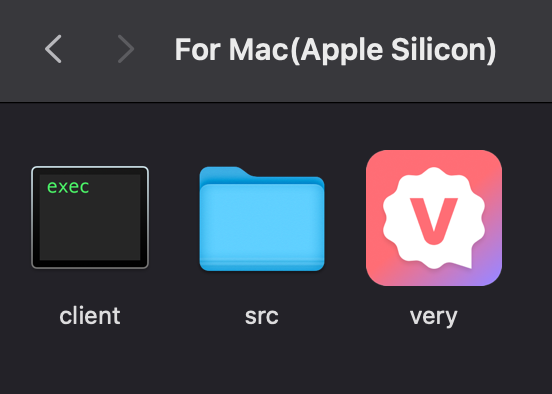Click the src folder name label
Image resolution: width=552 pixels, height=394 pixels.
coord(262,316)
